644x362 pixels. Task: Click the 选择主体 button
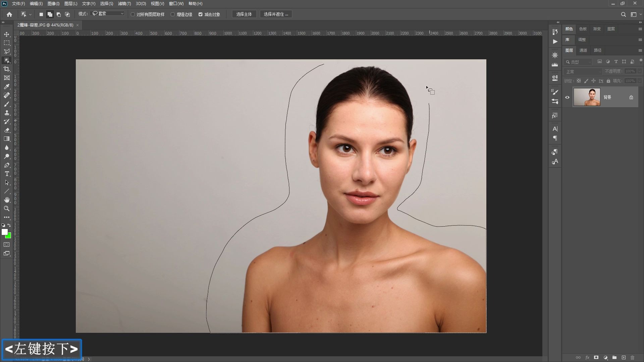click(x=244, y=14)
